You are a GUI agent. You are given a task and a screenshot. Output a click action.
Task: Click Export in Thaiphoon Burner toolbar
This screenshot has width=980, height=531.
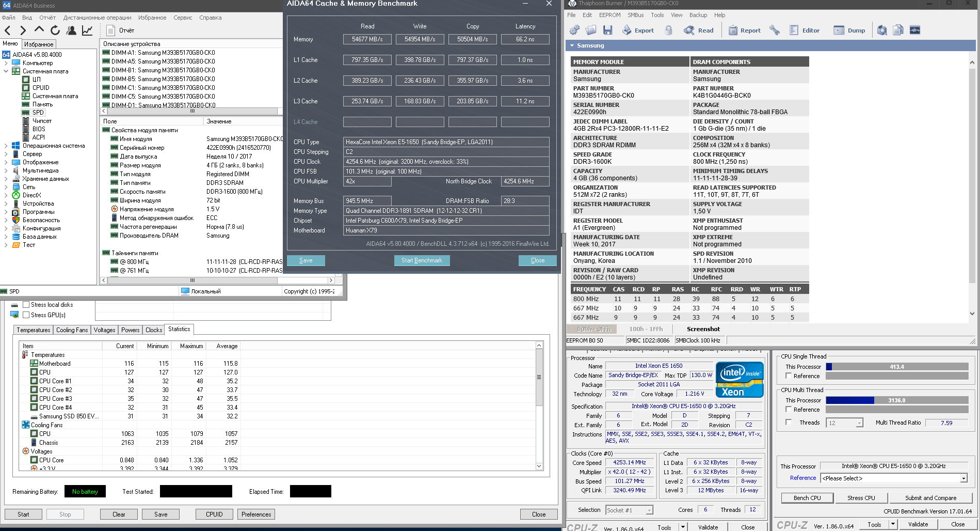click(x=638, y=30)
